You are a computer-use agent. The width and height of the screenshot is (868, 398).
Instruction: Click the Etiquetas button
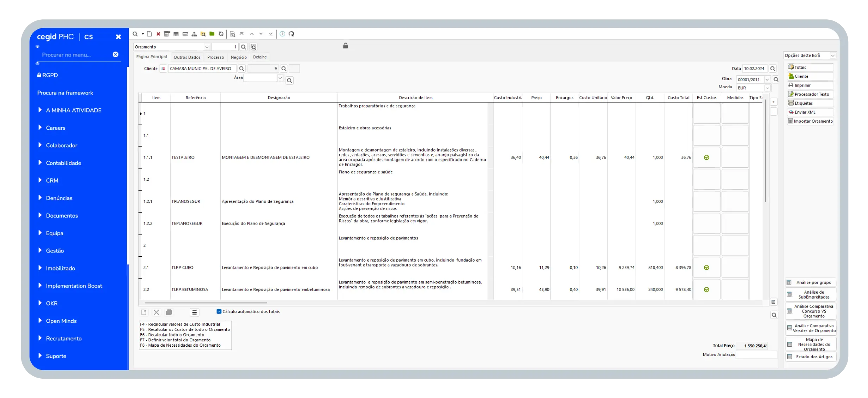[810, 103]
